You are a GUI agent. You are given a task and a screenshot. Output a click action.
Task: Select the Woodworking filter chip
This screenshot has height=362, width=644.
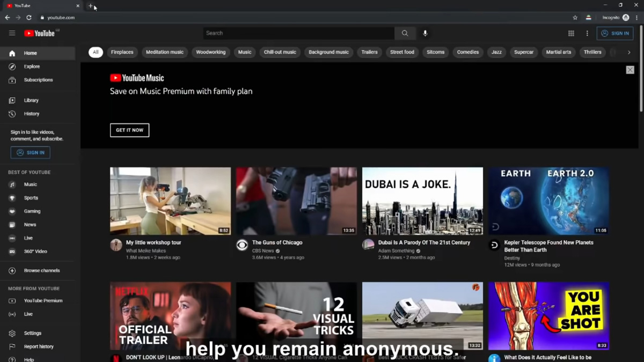pos(210,52)
